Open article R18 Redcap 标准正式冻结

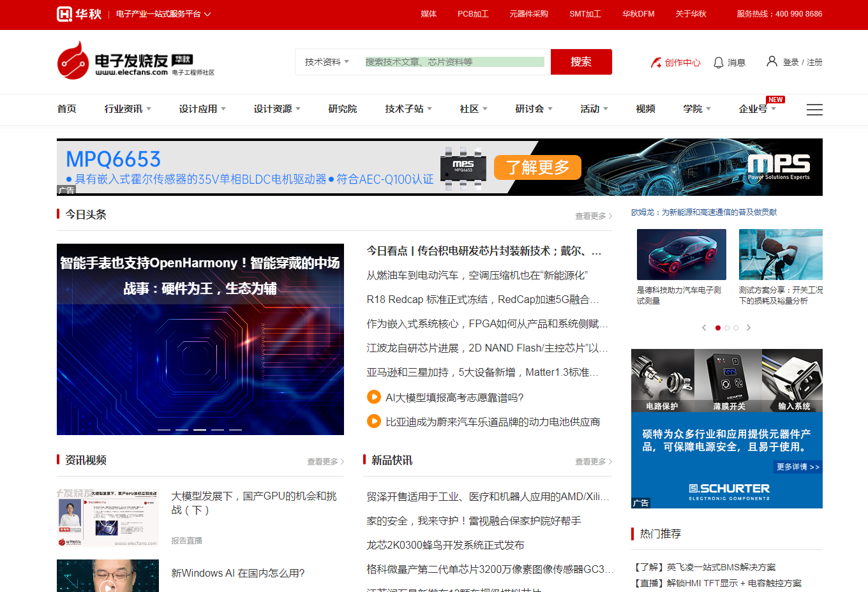tap(483, 299)
